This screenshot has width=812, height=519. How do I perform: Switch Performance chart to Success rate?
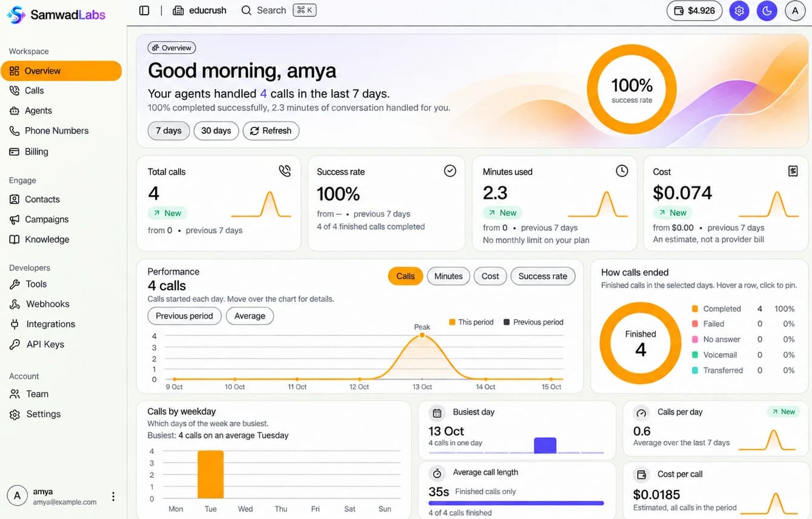tap(543, 276)
